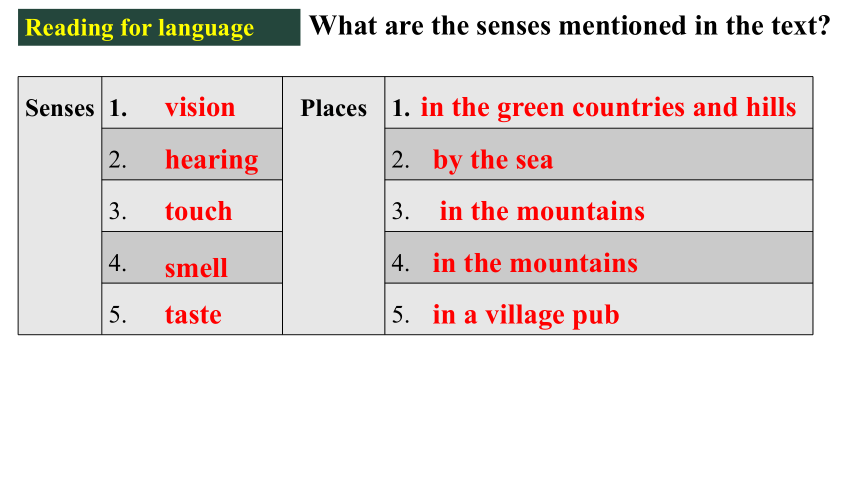Click the word 'smell' in row 4
The width and height of the screenshot is (860, 484).
coord(196,268)
